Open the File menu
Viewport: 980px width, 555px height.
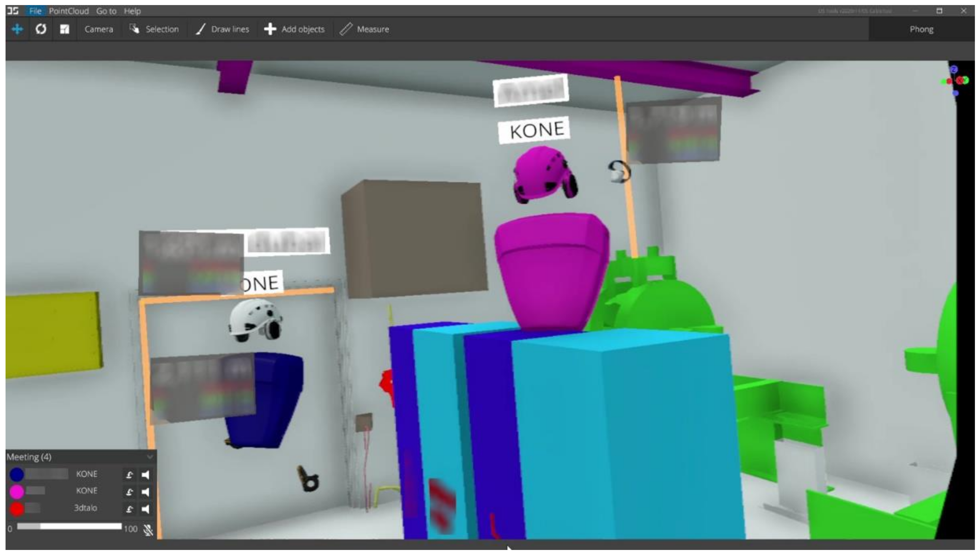(35, 11)
